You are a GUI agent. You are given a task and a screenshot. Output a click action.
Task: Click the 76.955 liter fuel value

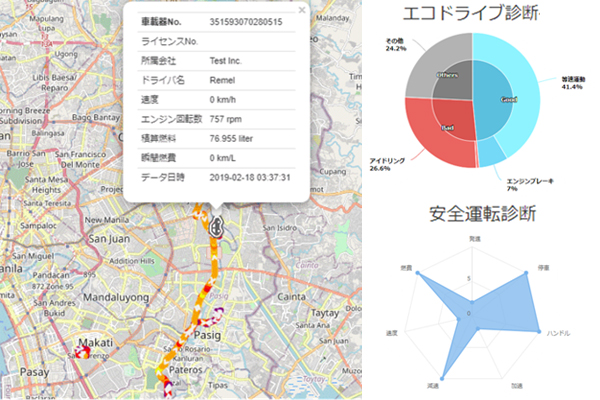(231, 139)
